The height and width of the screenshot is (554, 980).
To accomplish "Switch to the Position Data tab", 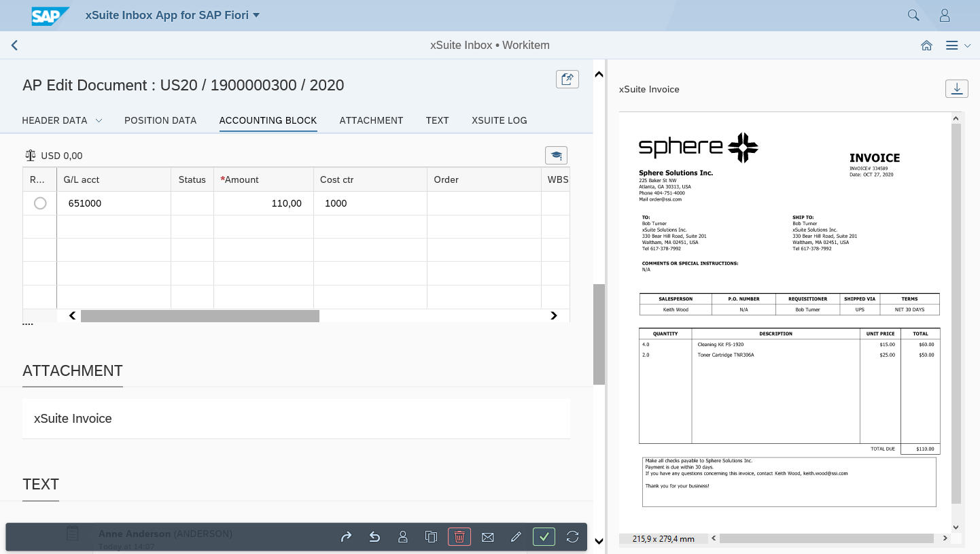I will click(x=160, y=120).
